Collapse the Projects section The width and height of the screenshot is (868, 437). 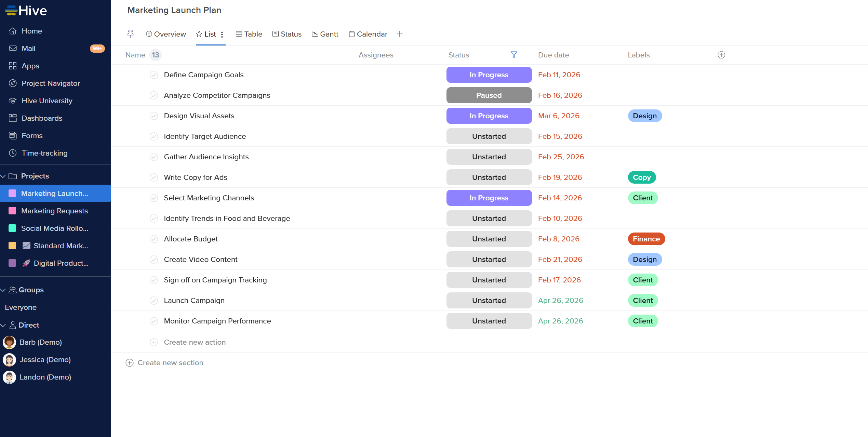coord(3,176)
